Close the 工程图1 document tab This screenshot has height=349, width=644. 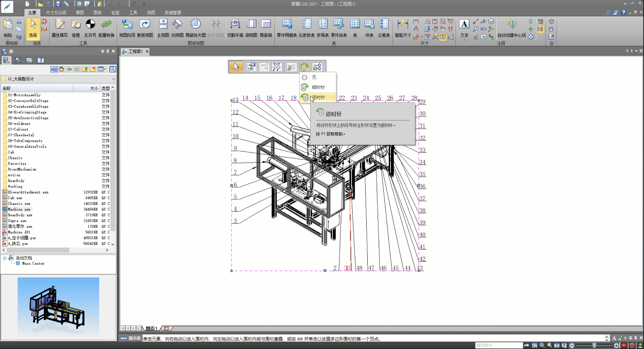(x=147, y=51)
